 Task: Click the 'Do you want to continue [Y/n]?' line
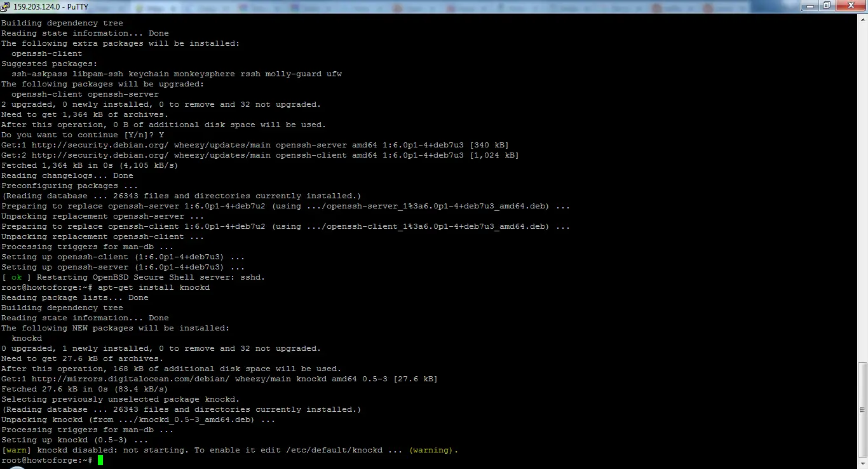coord(83,135)
